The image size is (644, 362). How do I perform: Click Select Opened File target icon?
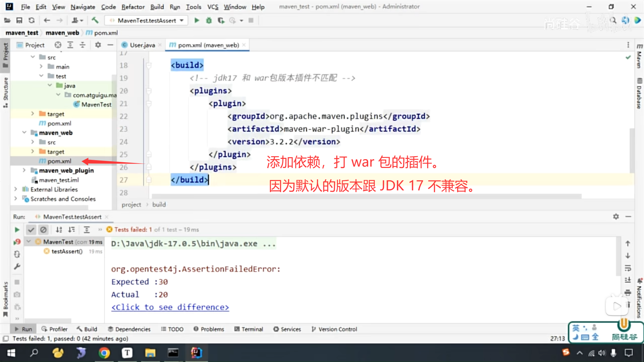pyautogui.click(x=58, y=45)
